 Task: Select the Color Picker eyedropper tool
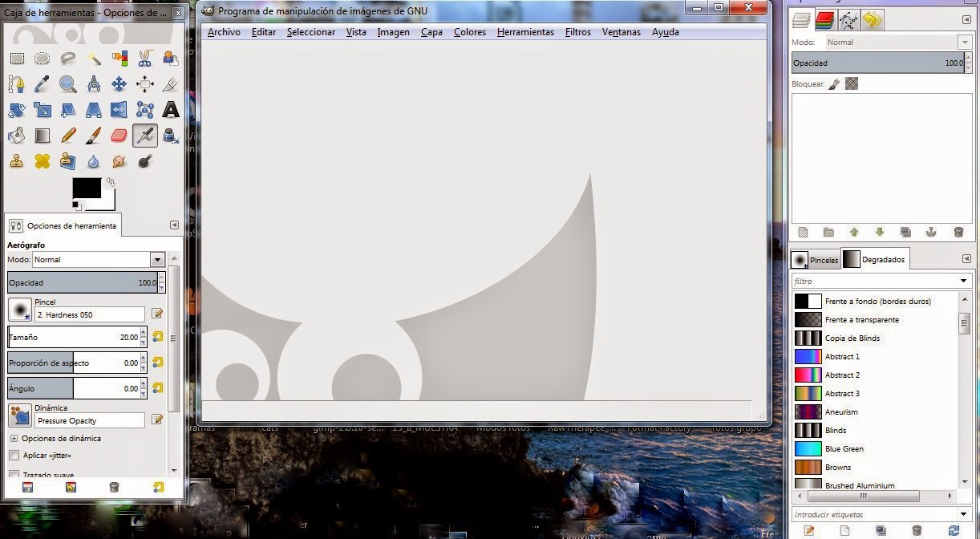click(x=43, y=84)
